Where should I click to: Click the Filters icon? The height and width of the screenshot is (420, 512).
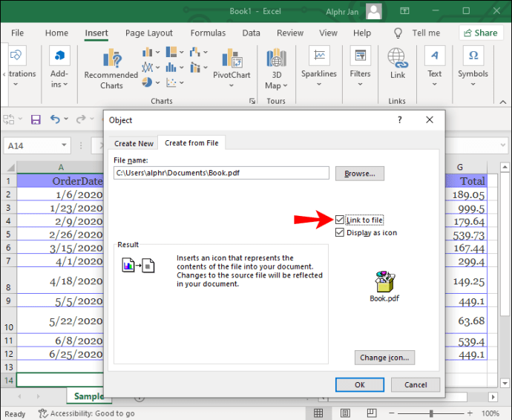pyautogui.click(x=361, y=67)
